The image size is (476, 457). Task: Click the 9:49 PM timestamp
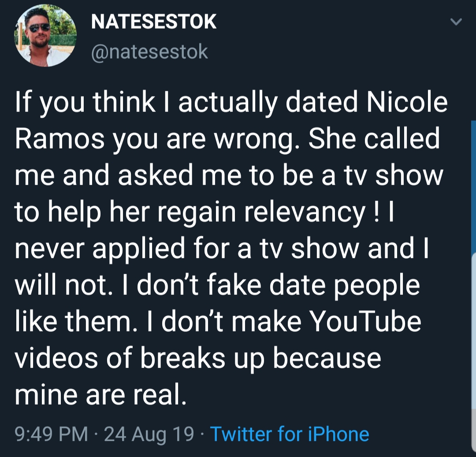click(x=51, y=434)
